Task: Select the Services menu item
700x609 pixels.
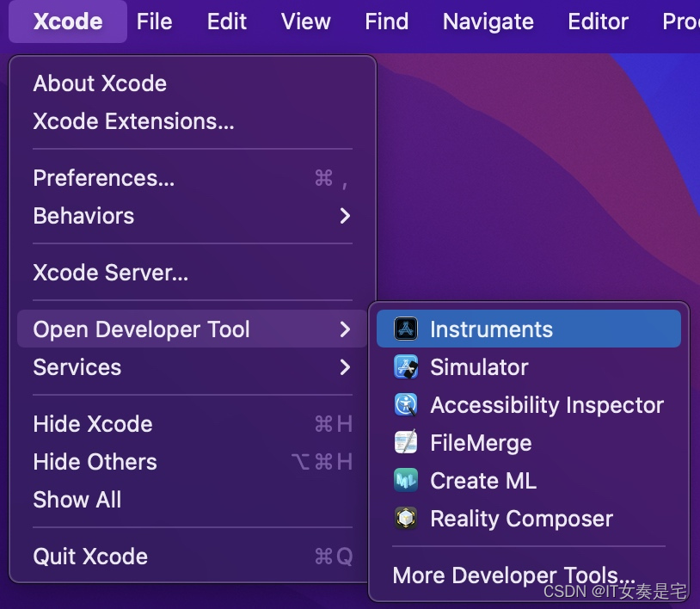Action: tap(193, 367)
